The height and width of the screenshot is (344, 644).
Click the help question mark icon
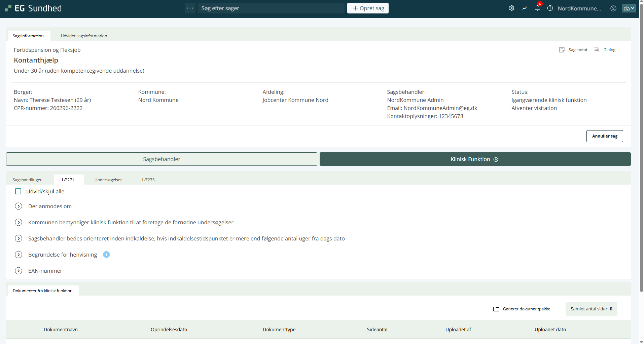(x=550, y=8)
